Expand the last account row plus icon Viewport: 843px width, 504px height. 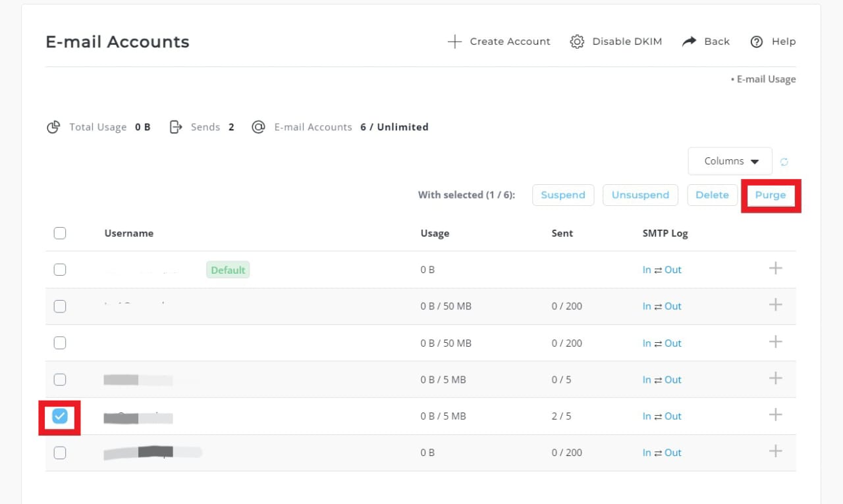[776, 451]
